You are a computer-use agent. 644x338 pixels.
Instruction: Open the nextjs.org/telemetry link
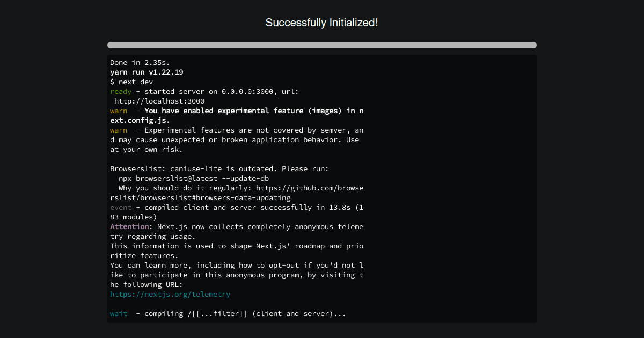coord(170,294)
